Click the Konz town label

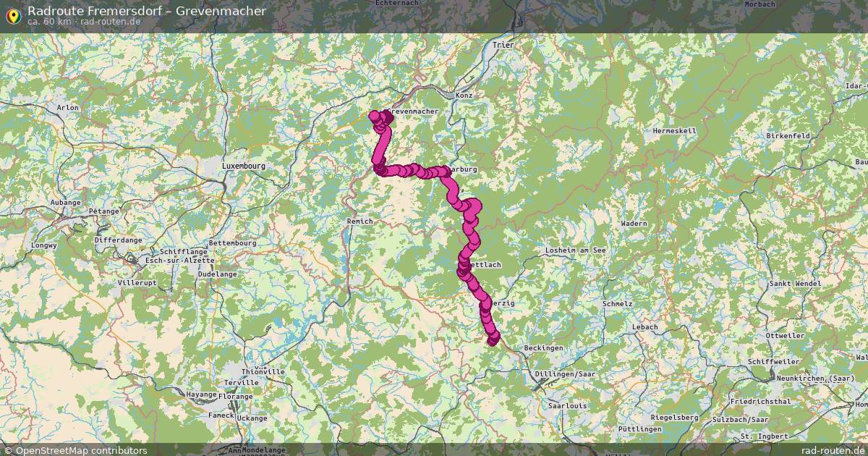pos(464,96)
